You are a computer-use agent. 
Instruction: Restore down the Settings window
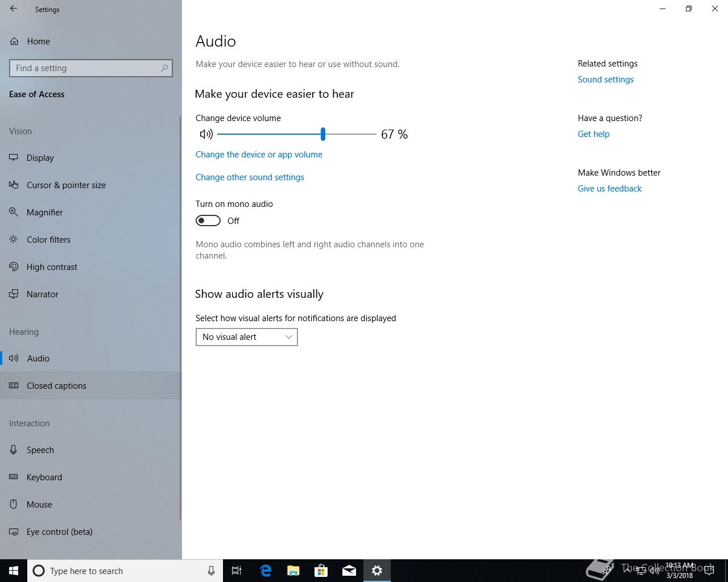tap(689, 9)
